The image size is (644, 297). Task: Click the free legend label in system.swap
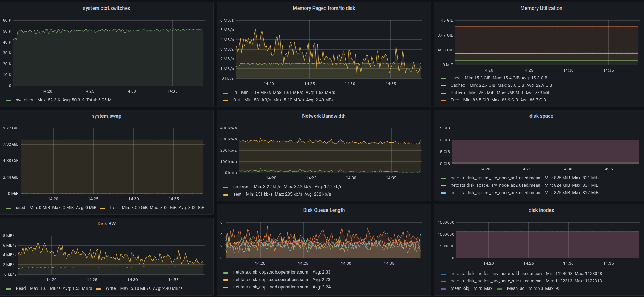click(113, 208)
